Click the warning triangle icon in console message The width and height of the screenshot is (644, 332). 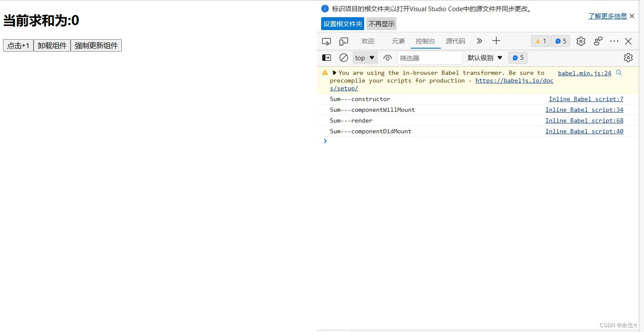pos(325,73)
